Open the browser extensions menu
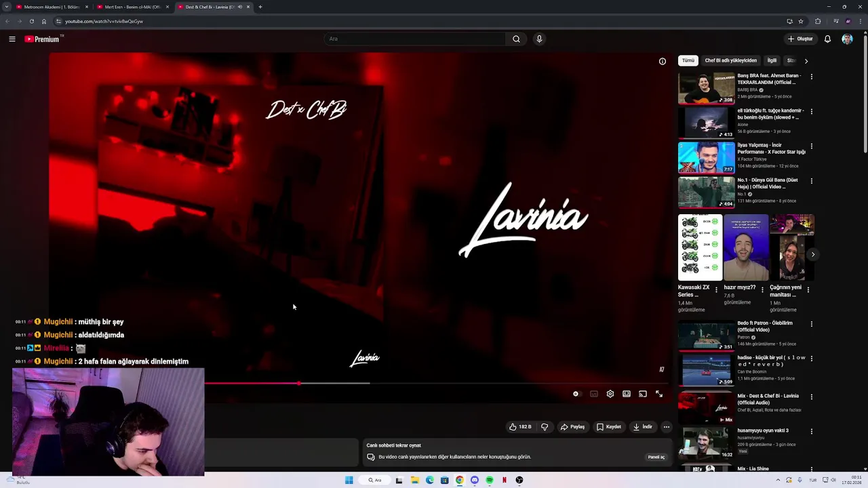Image resolution: width=868 pixels, height=488 pixels. (x=818, y=21)
